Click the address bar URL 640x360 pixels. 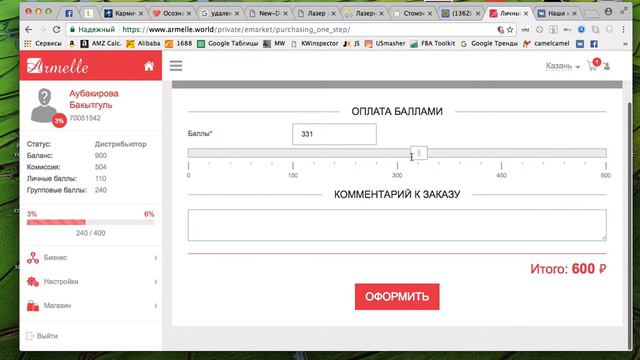236,29
